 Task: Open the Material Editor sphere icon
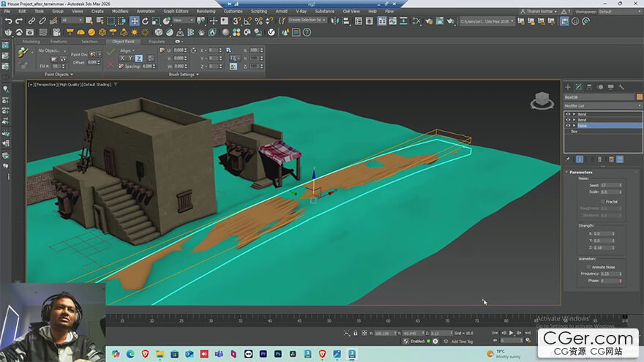225,32
